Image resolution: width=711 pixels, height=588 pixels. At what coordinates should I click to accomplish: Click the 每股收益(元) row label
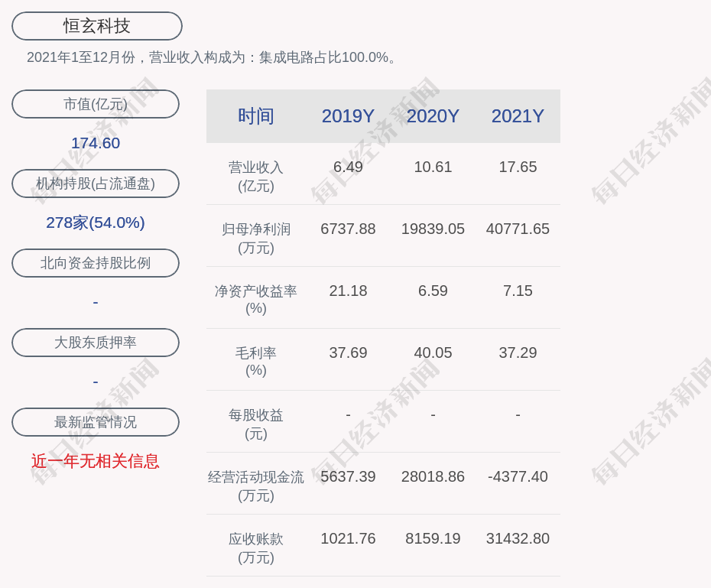[x=256, y=424]
